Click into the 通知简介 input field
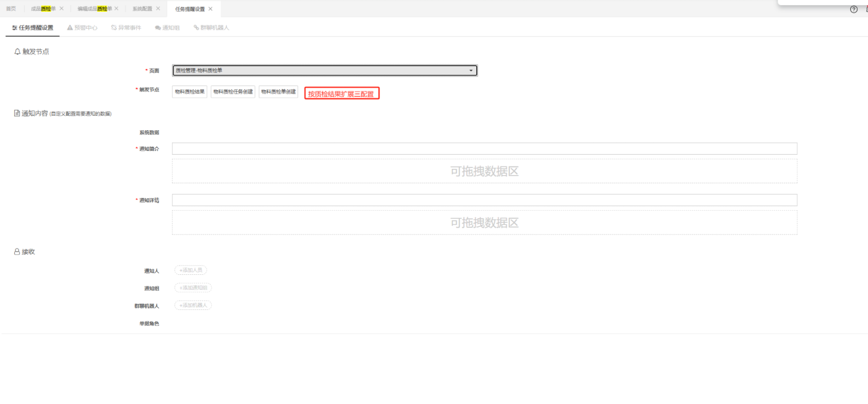The height and width of the screenshot is (404, 868). coord(484,149)
